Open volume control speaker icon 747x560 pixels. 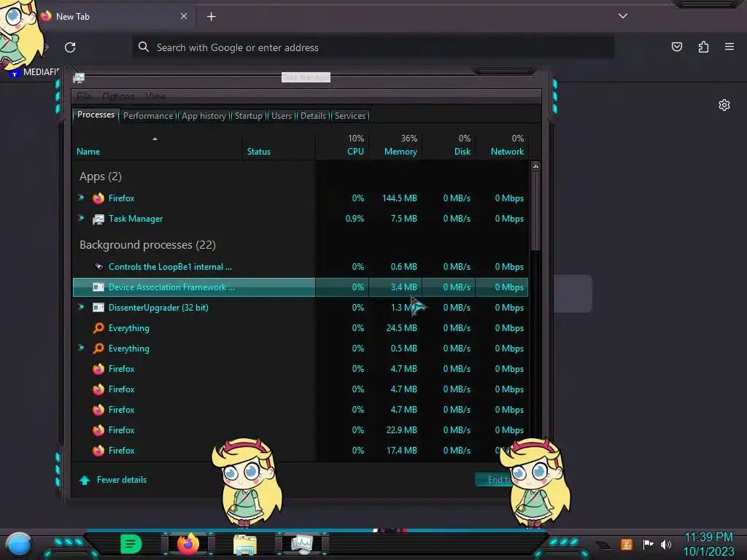[665, 544]
